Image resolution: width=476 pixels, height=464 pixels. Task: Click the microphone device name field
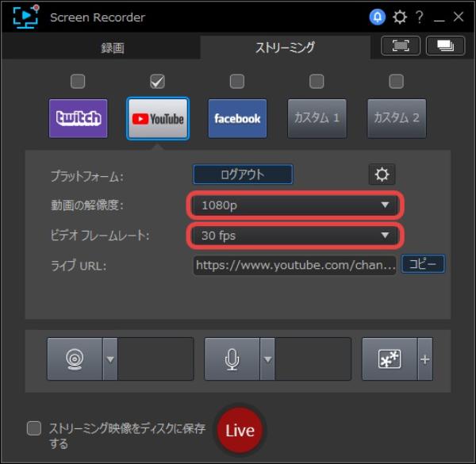(313, 359)
